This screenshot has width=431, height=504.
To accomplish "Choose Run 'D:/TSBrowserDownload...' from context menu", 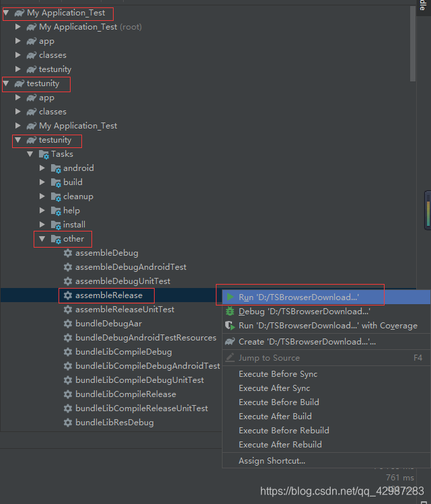I will pos(327,297).
